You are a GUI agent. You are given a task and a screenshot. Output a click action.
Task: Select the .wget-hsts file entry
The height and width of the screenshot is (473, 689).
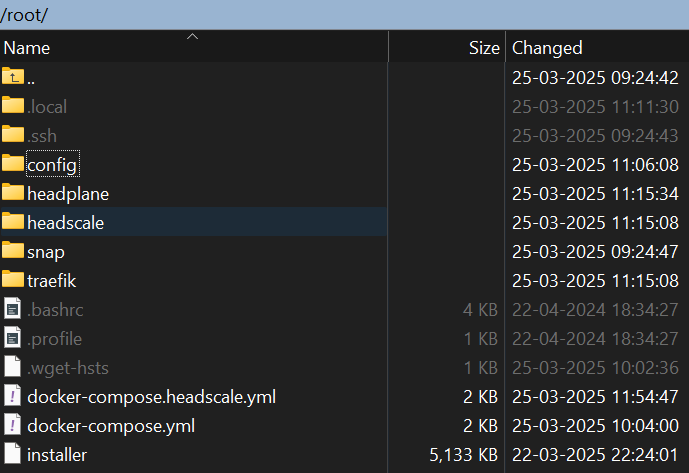pos(68,367)
